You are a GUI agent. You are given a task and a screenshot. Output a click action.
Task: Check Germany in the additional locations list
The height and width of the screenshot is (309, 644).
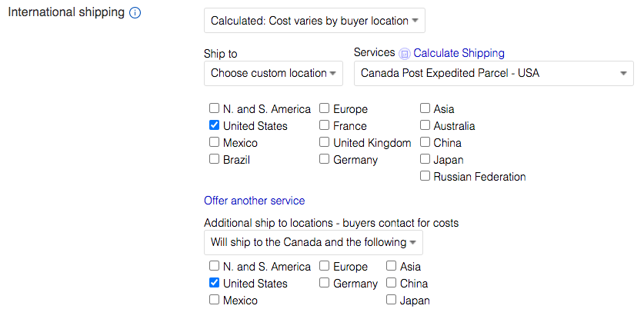(x=324, y=283)
